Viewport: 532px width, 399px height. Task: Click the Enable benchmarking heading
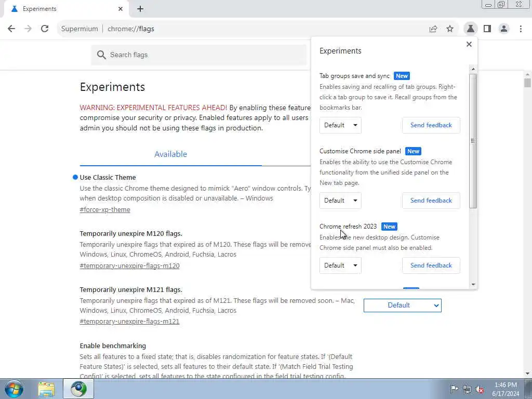tap(113, 345)
